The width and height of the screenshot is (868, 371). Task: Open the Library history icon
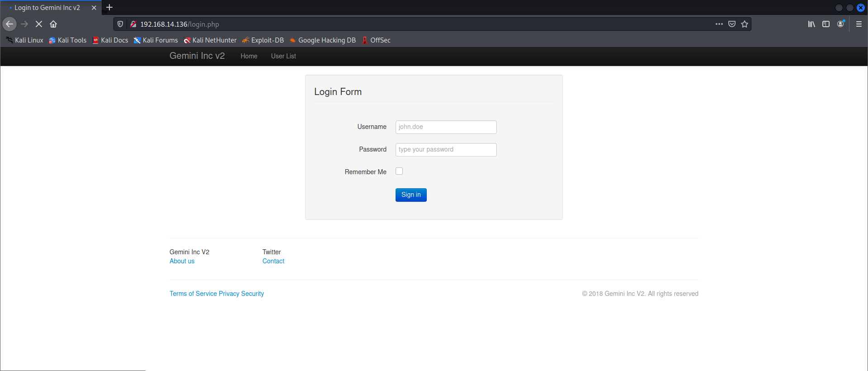(811, 24)
